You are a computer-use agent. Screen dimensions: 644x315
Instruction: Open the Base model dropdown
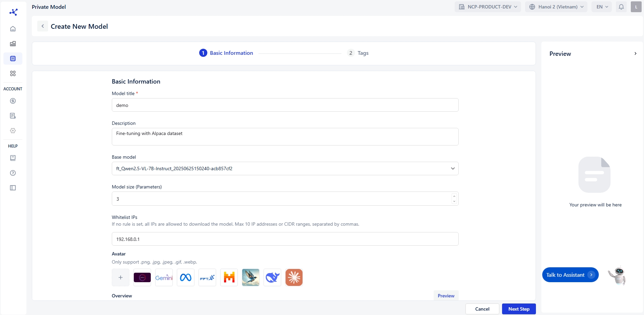coord(285,168)
